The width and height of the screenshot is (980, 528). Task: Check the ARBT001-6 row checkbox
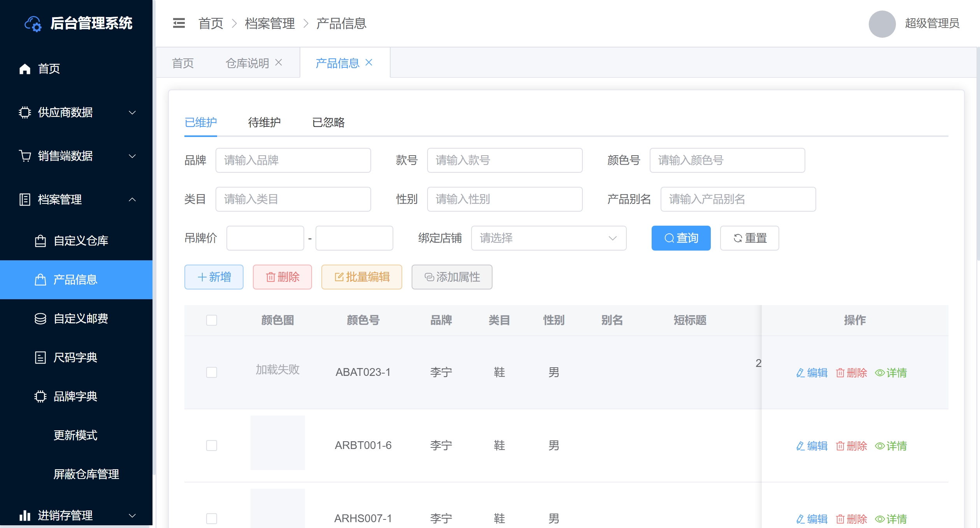pyautogui.click(x=212, y=446)
